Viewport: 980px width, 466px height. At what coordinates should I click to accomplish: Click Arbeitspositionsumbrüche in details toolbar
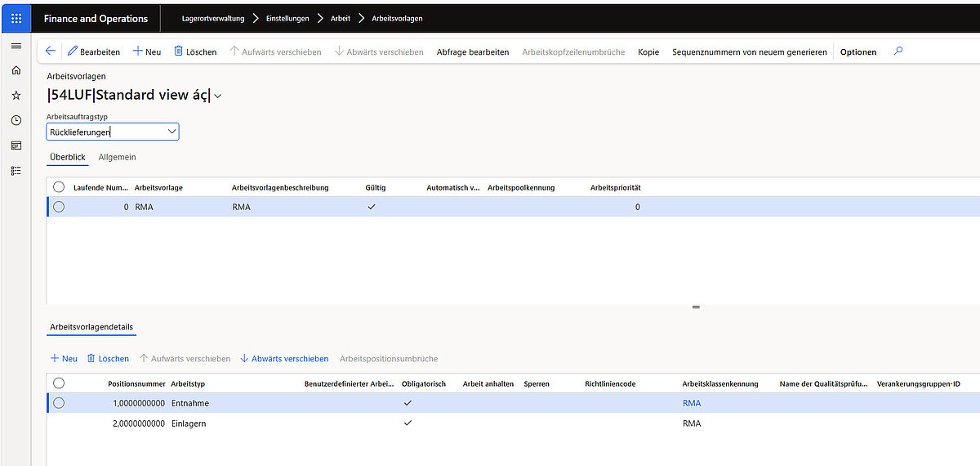click(x=389, y=359)
